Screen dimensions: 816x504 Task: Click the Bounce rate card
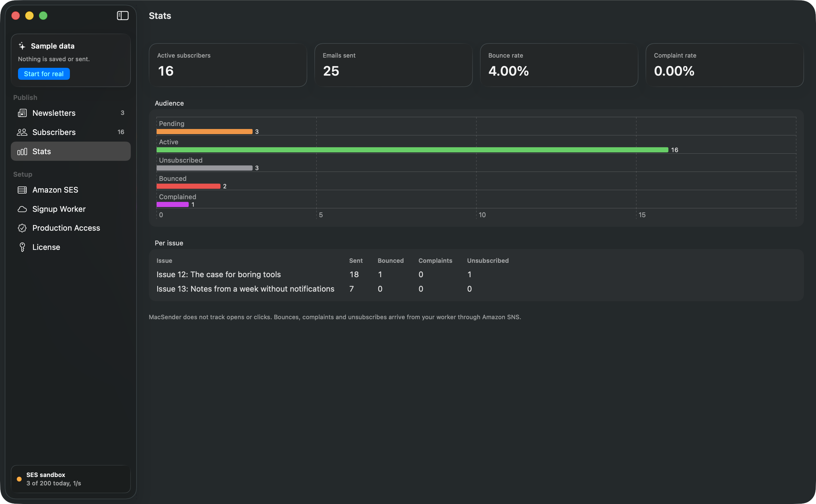pos(559,65)
